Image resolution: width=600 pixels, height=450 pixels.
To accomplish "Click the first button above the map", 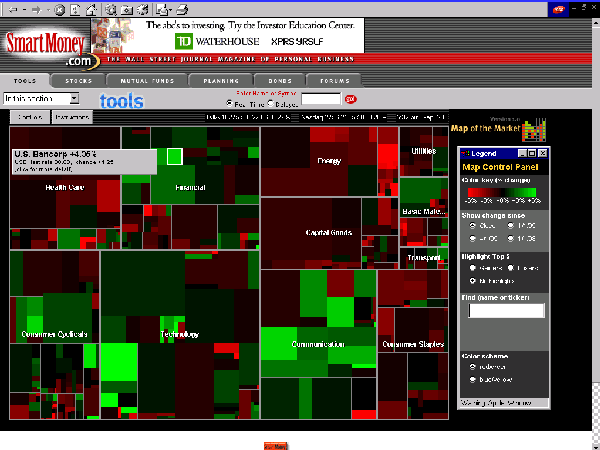I will 29,117.
